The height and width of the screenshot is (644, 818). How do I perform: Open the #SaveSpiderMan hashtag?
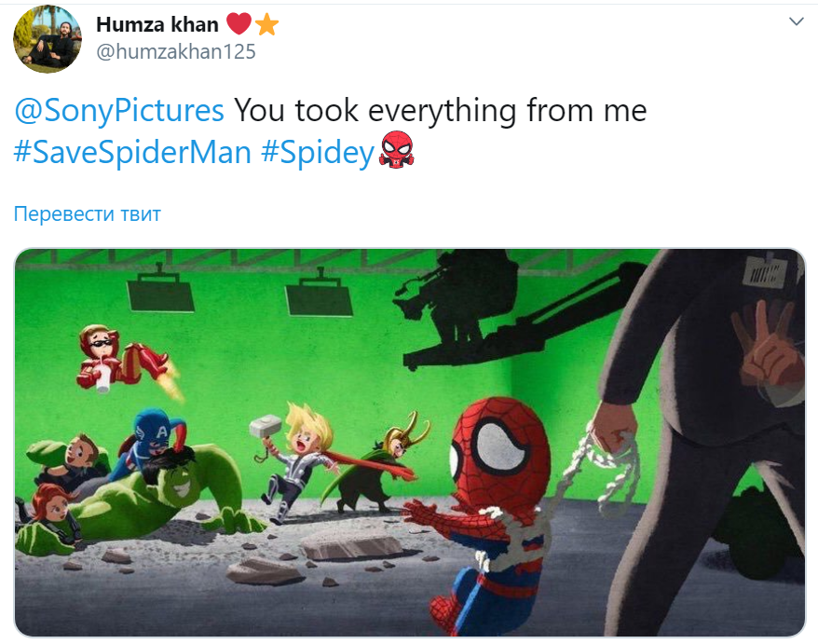click(x=132, y=152)
